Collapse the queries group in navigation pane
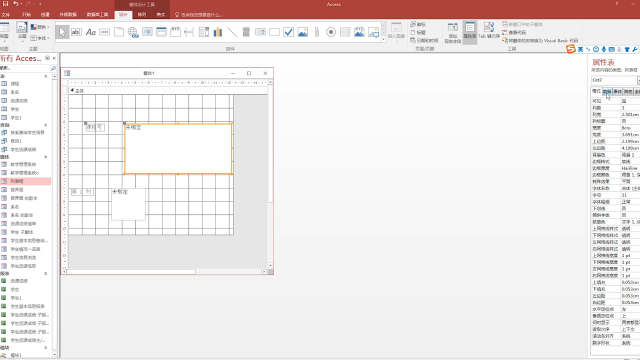The width and height of the screenshot is (640, 360). pyautogui.click(x=46, y=125)
